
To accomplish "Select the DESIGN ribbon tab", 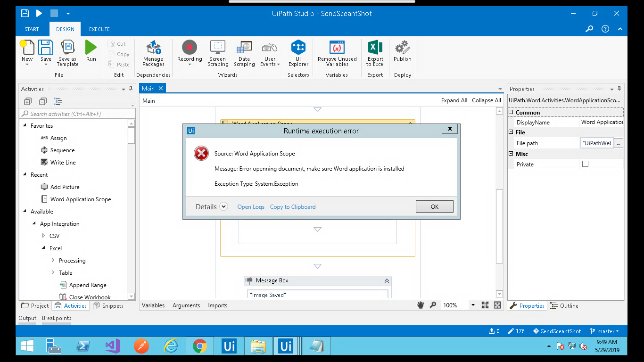I will (65, 29).
